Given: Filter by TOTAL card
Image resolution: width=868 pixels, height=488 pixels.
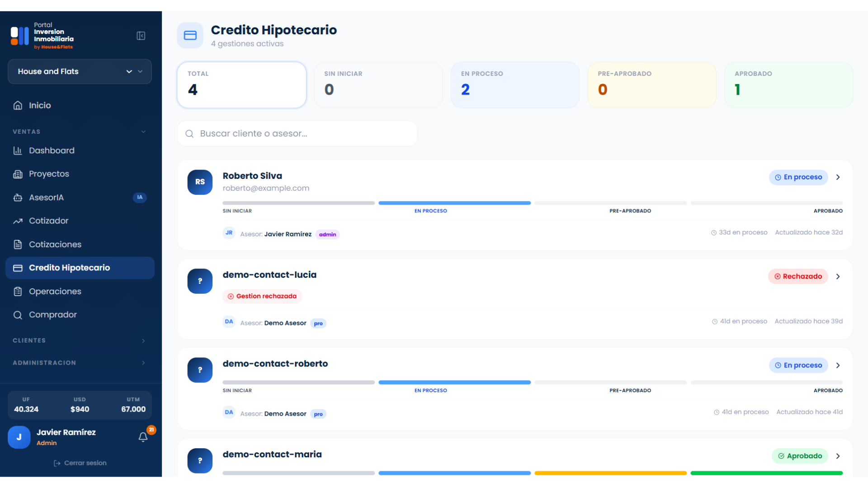Looking at the screenshot, I should [242, 85].
